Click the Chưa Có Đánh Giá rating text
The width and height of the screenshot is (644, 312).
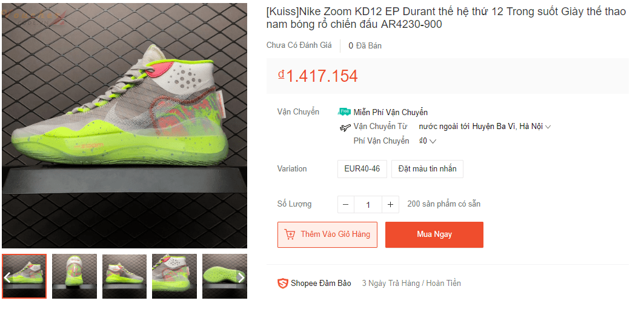[299, 45]
